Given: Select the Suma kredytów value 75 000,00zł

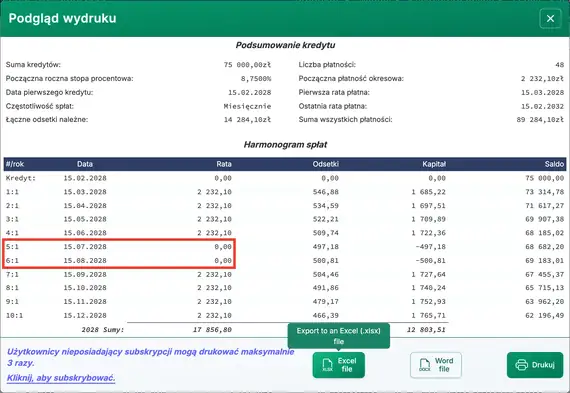Looking at the screenshot, I should pyautogui.click(x=247, y=65).
